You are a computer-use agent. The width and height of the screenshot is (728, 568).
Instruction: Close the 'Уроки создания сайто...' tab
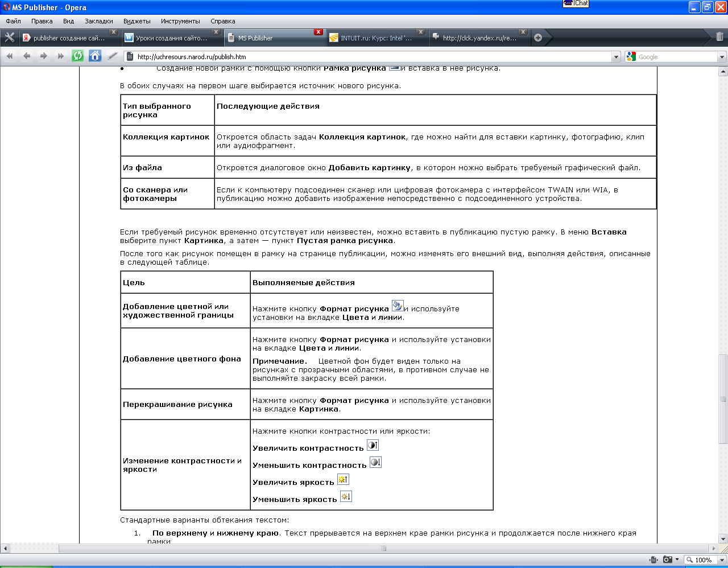216,32
